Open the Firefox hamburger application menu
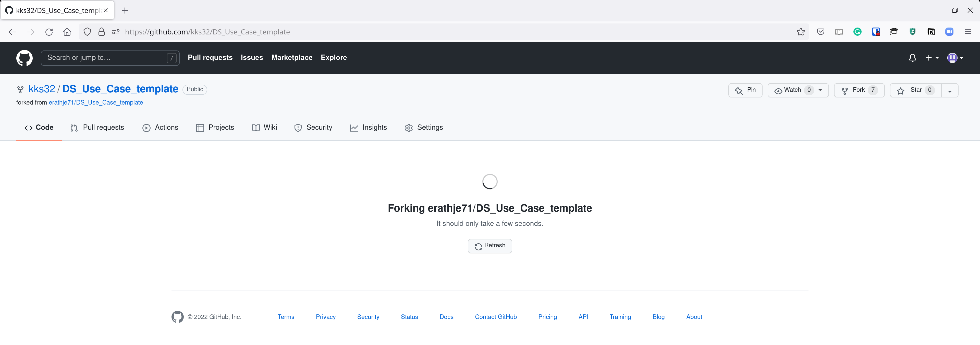This screenshot has width=980, height=345. click(x=967, y=32)
